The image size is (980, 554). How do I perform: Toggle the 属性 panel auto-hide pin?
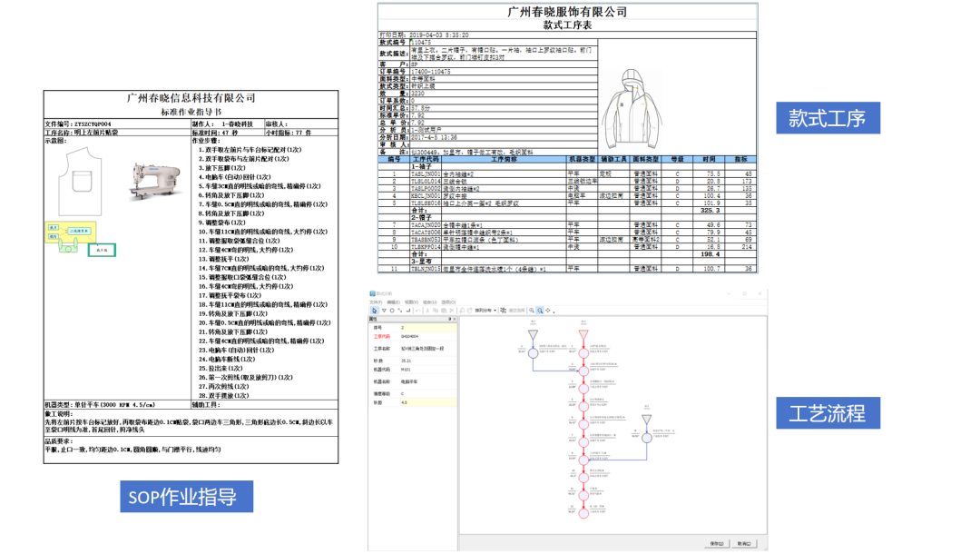click(x=451, y=319)
